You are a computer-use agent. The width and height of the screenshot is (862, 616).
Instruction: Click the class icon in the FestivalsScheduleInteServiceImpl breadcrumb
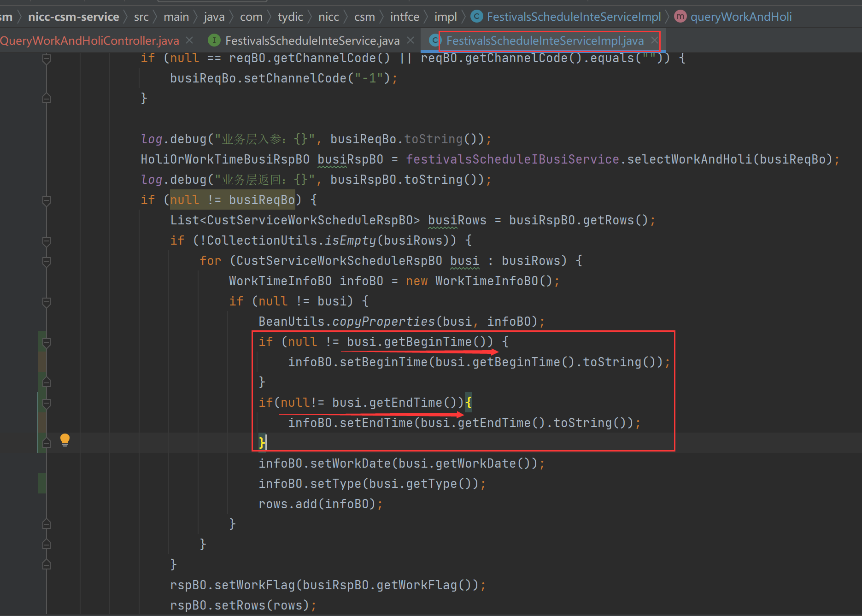(x=476, y=16)
